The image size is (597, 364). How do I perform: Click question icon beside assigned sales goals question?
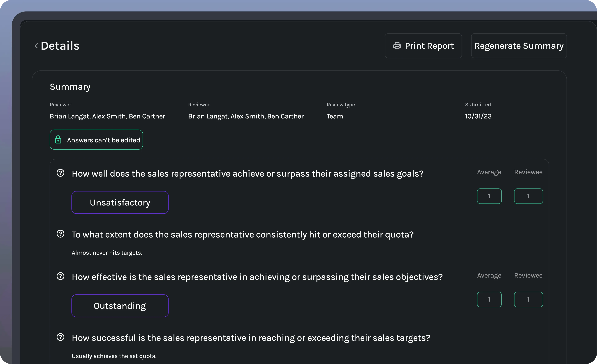click(60, 173)
